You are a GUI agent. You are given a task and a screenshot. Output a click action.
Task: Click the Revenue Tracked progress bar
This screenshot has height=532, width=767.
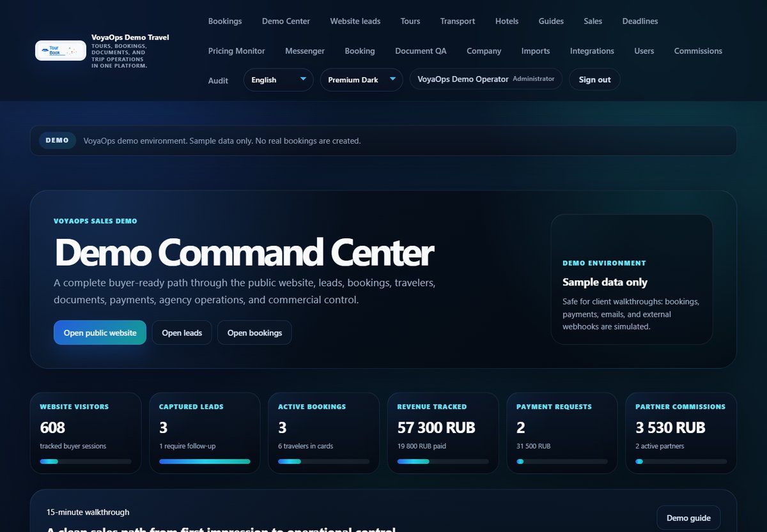click(x=443, y=461)
